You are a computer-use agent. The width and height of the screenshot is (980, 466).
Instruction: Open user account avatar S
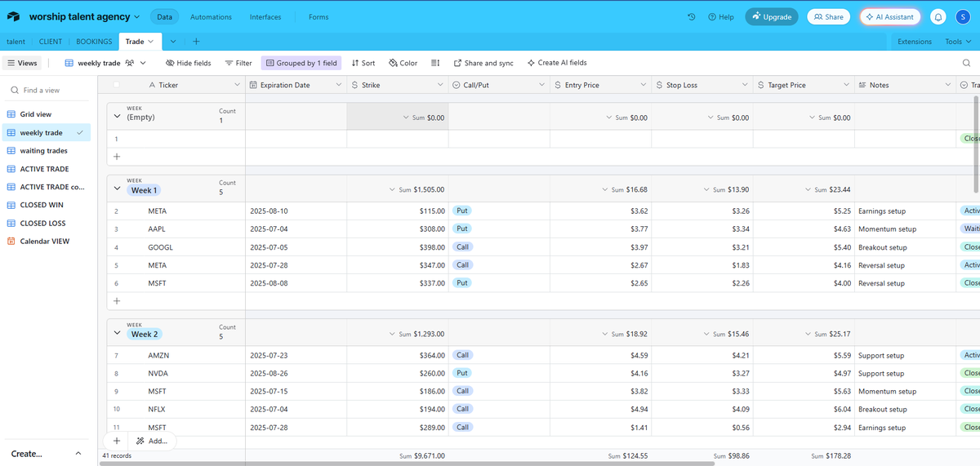(x=963, y=17)
